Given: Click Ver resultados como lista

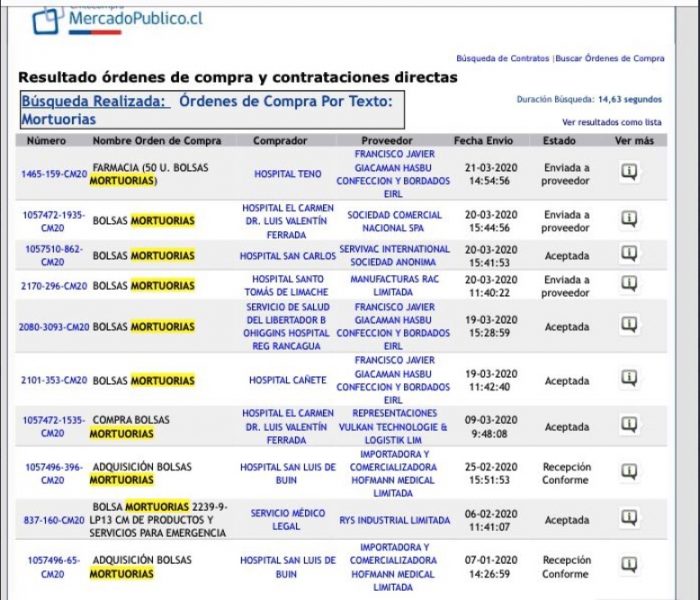Looking at the screenshot, I should click(611, 122).
